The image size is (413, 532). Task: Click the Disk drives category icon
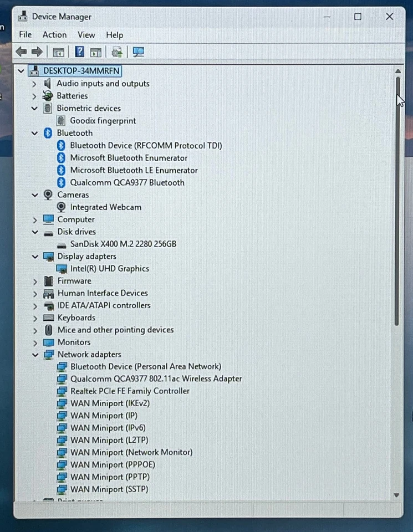coord(49,233)
